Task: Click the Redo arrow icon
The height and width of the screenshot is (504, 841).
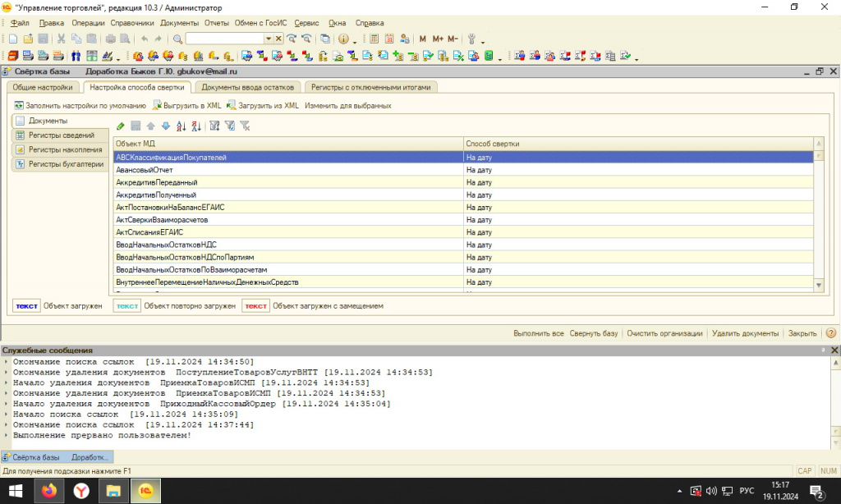Action: point(159,39)
